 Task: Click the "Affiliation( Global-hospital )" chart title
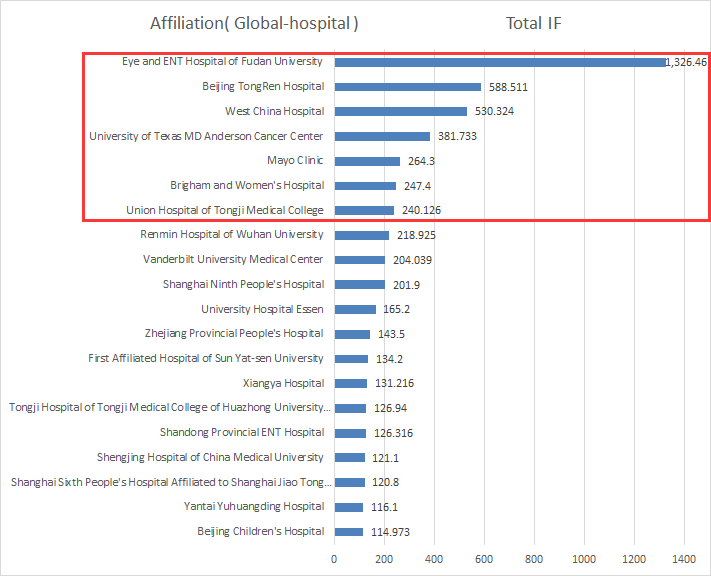point(254,23)
